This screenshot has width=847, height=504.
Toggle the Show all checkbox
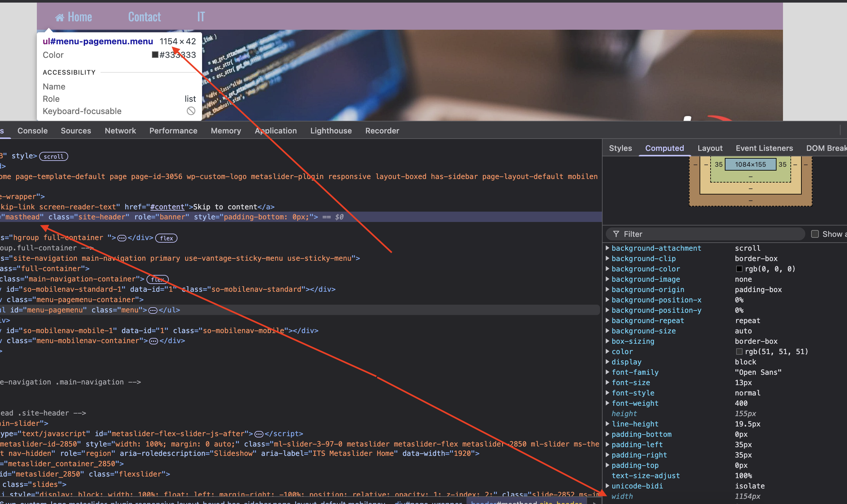815,234
